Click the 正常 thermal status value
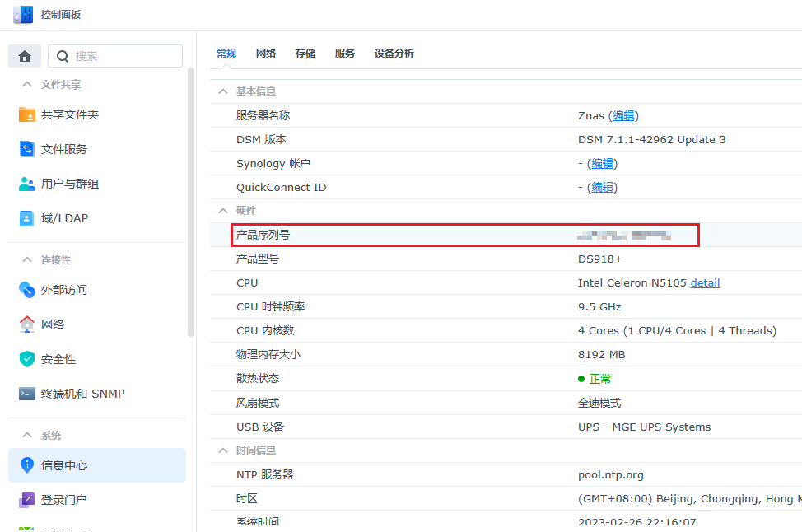This screenshot has height=532, width=802. point(600,379)
